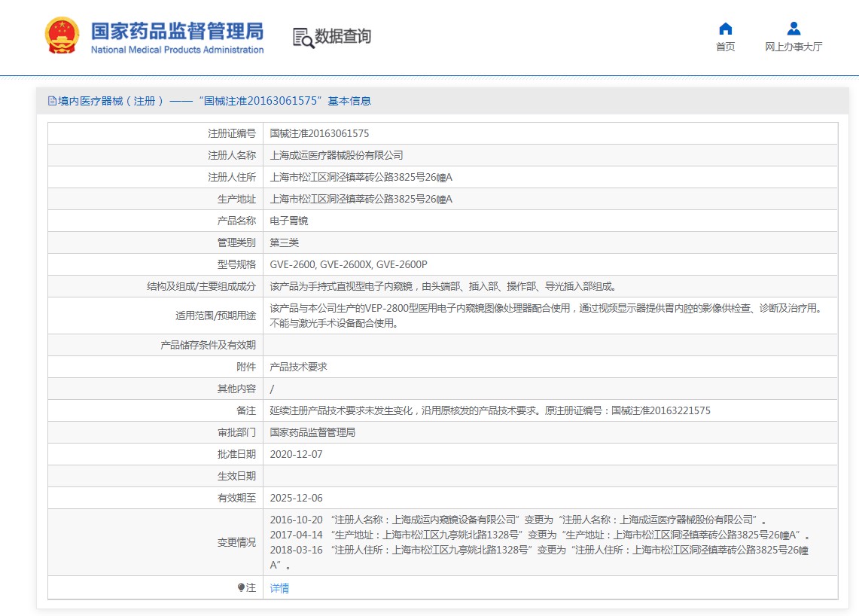
Task: Click the 2017-04-14 change record line
Action: pyautogui.click(x=540, y=535)
